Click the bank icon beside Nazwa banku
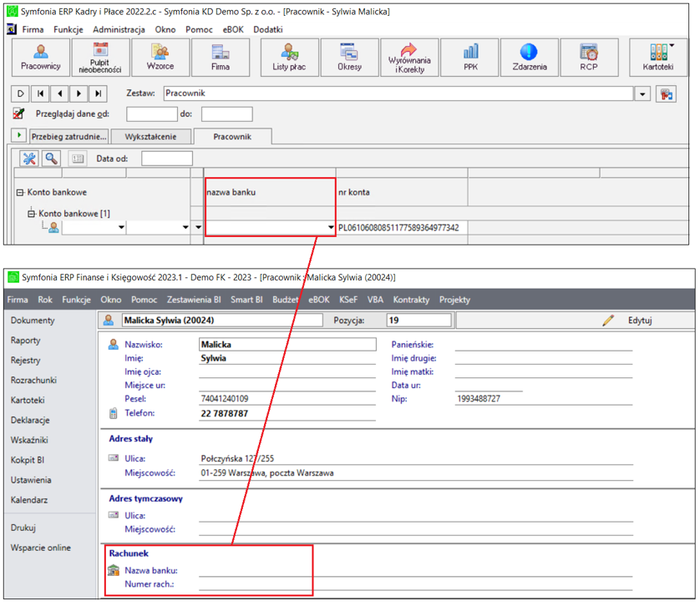This screenshot has width=700, height=606. [x=114, y=570]
